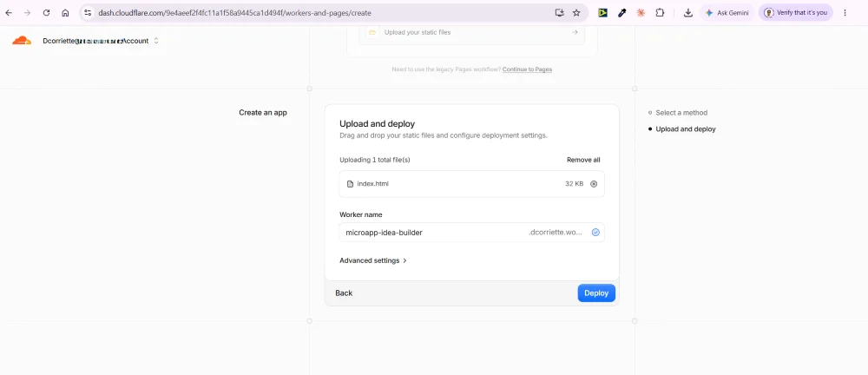Bookmark this page with the star
Viewport: 868px width, 375px height.
pyautogui.click(x=576, y=13)
